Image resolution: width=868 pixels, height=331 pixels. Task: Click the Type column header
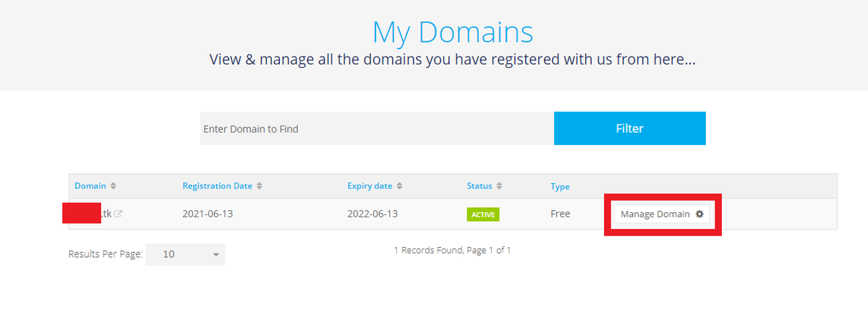coord(560,187)
